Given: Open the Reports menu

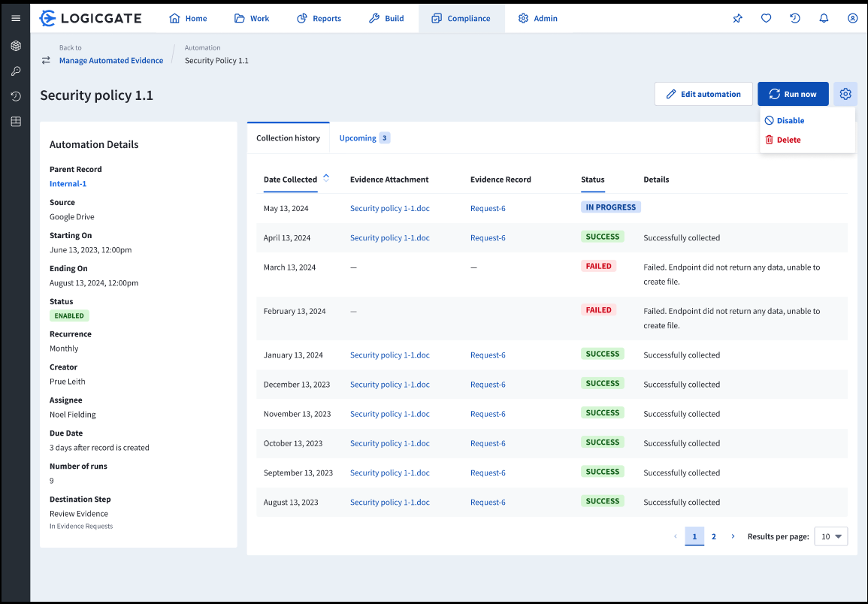Looking at the screenshot, I should click(x=319, y=18).
